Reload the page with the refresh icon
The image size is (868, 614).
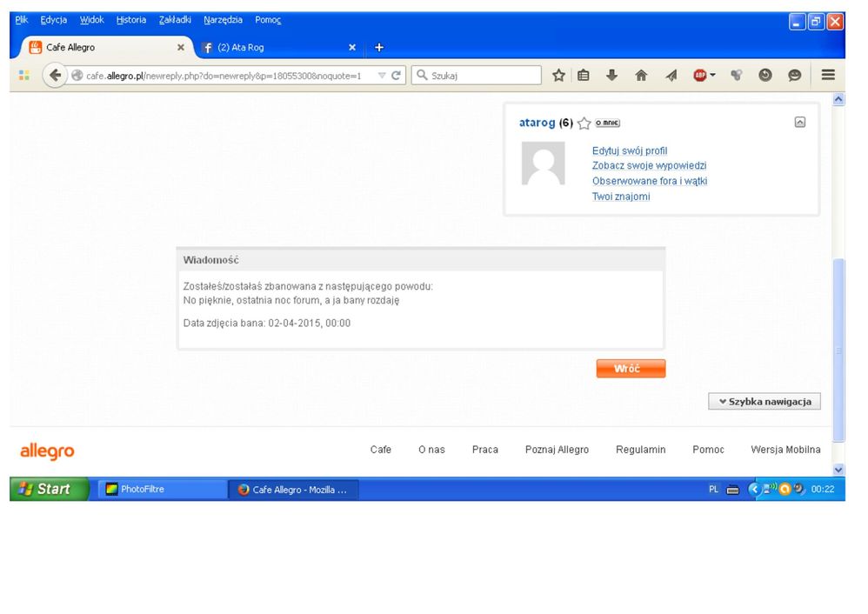click(396, 76)
